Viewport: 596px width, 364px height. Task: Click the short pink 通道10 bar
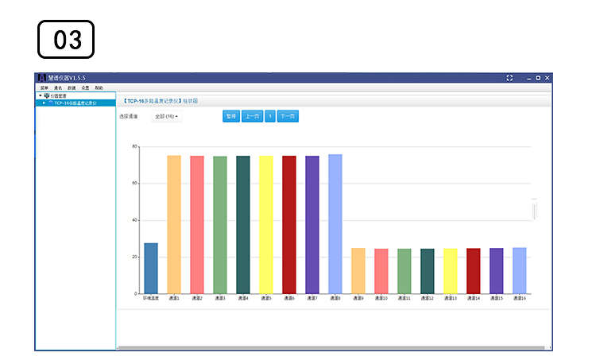[381, 271]
